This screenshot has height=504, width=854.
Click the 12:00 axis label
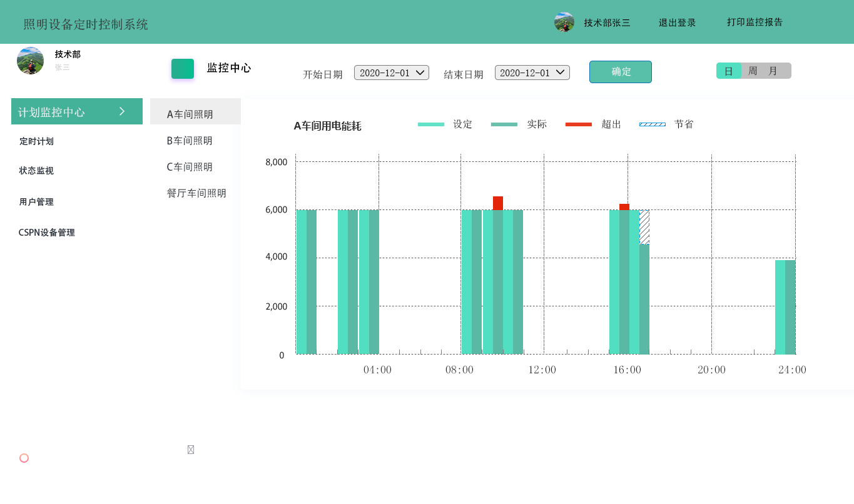[x=542, y=370]
